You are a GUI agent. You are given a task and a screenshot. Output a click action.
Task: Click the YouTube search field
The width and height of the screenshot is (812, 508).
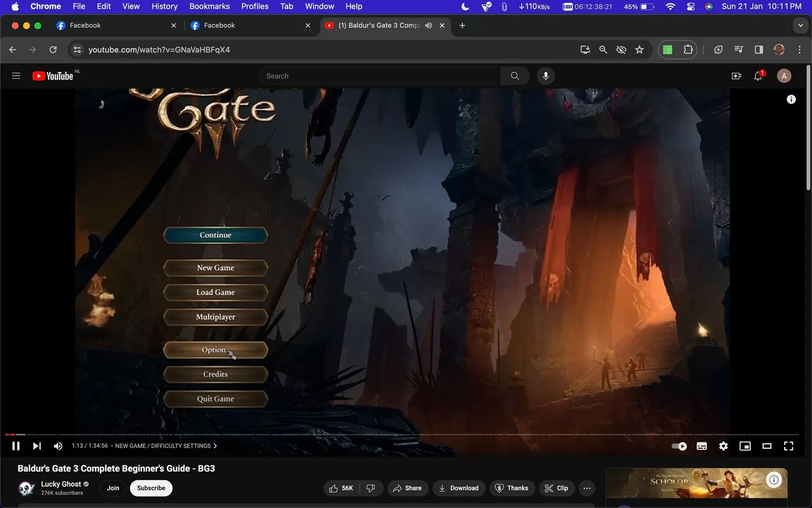[x=380, y=76]
